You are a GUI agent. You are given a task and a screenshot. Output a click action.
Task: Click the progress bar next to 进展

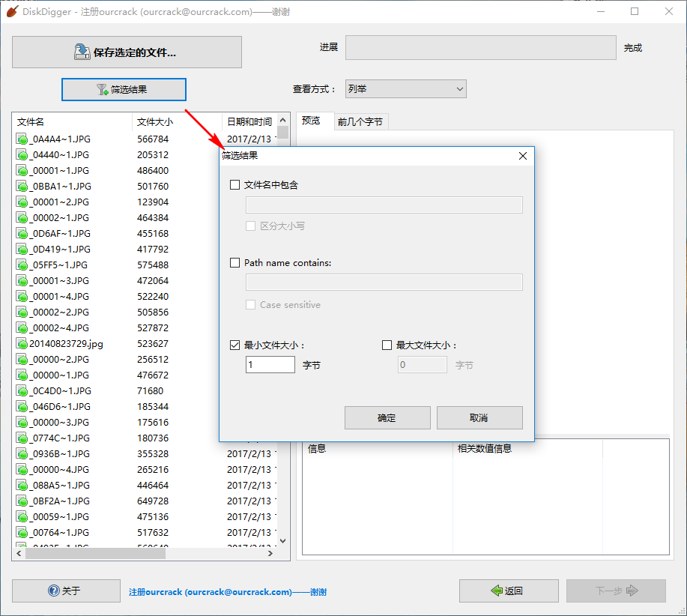(x=481, y=48)
